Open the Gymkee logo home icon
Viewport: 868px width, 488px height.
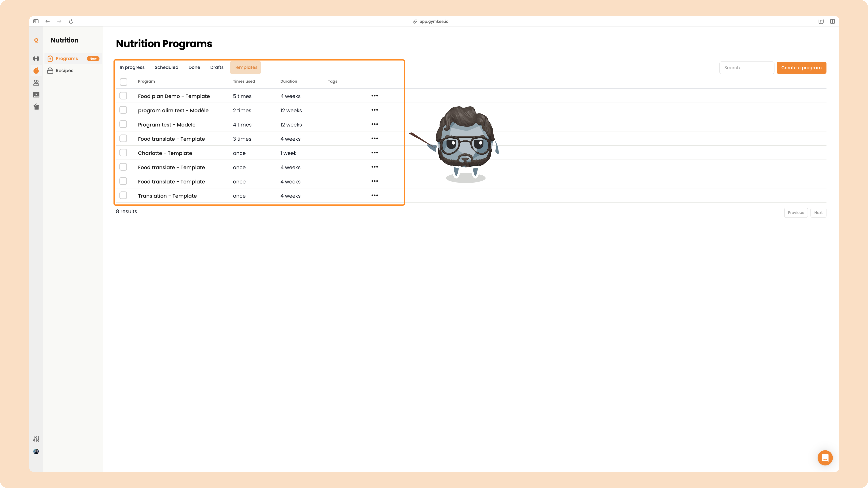[x=36, y=41]
